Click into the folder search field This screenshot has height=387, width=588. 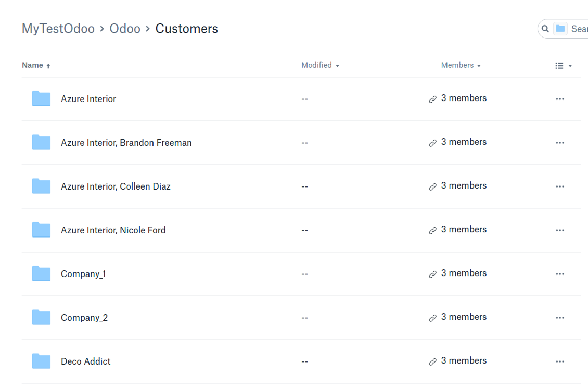pos(579,29)
